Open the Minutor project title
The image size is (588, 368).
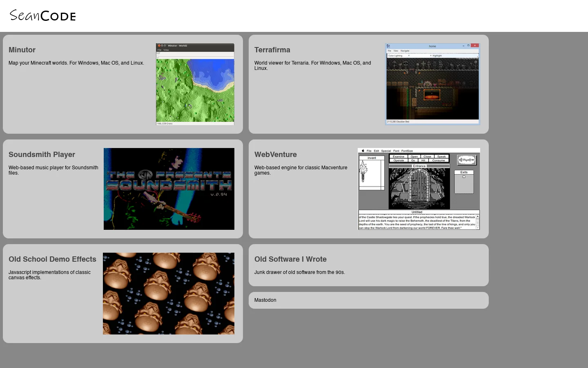(x=22, y=50)
